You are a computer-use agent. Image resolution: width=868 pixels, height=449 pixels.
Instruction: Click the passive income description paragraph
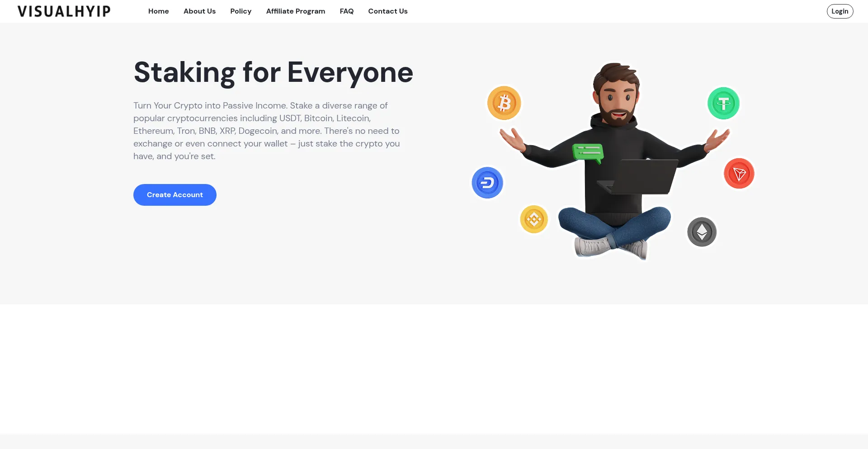click(267, 131)
